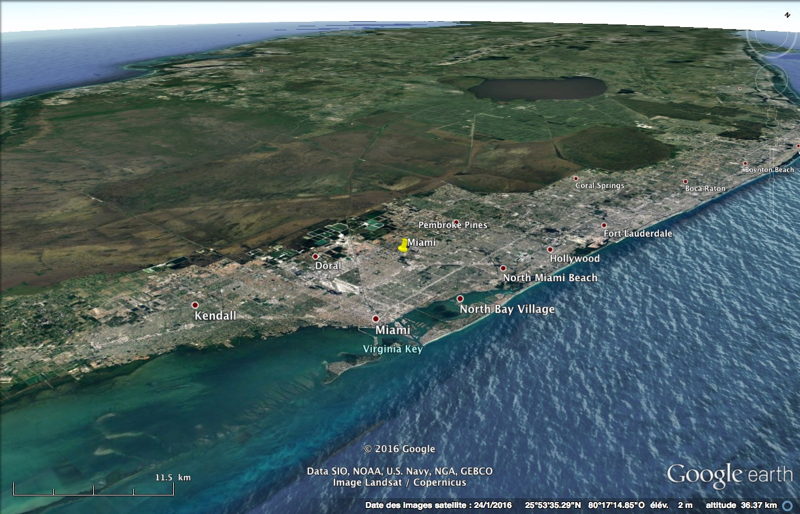The image size is (800, 514).
Task: Select the Hollywood placemark dot
Action: (551, 249)
